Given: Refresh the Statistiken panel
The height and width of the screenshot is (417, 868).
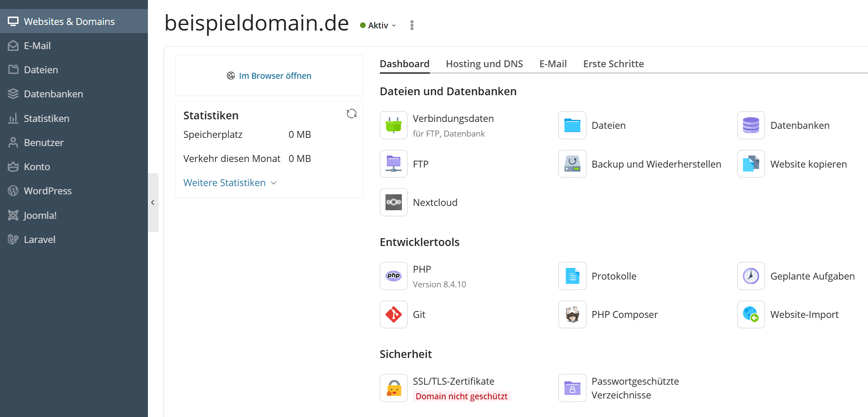Looking at the screenshot, I should tap(351, 114).
